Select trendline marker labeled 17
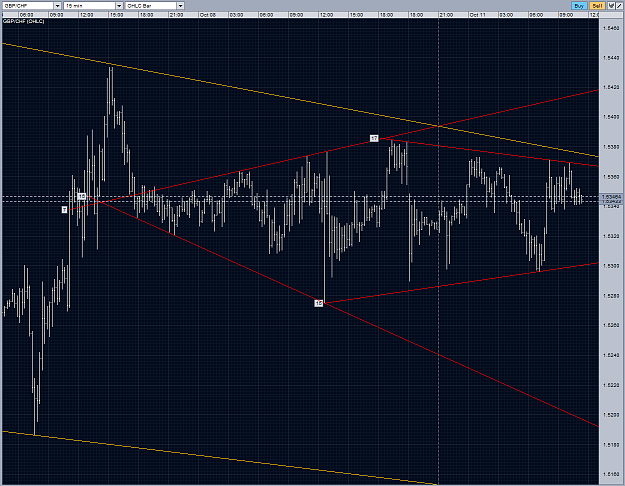Viewport: 625px width, 486px height. tap(374, 138)
